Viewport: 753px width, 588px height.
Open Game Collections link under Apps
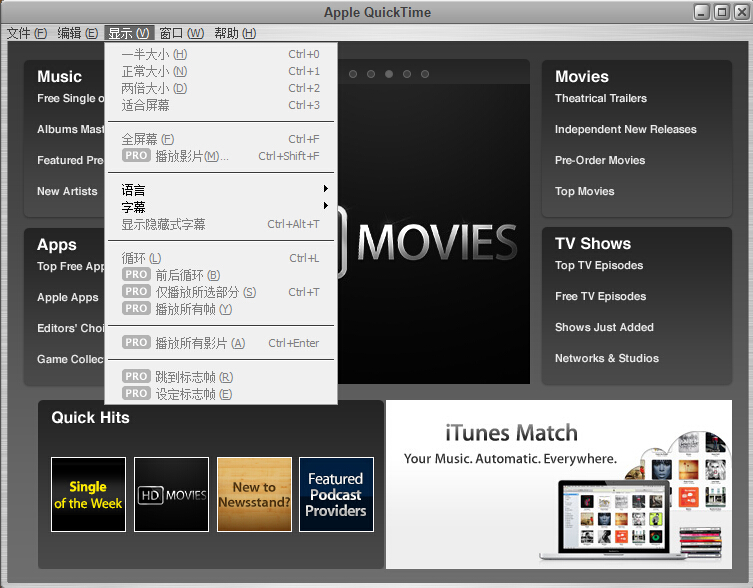71,359
